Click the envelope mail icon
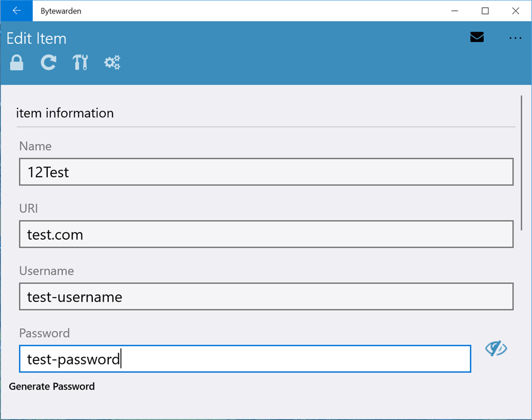 pos(477,37)
